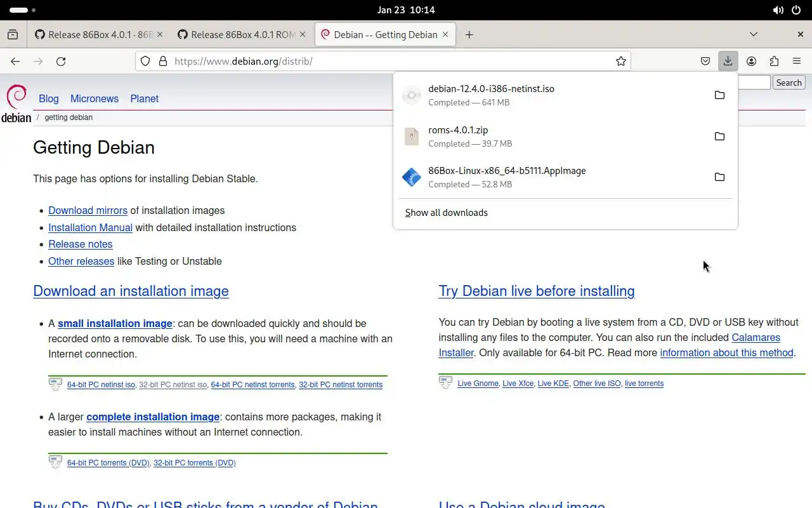Open the Micronews navigation item
Screen dimensions: 812x508
[x=95, y=98]
